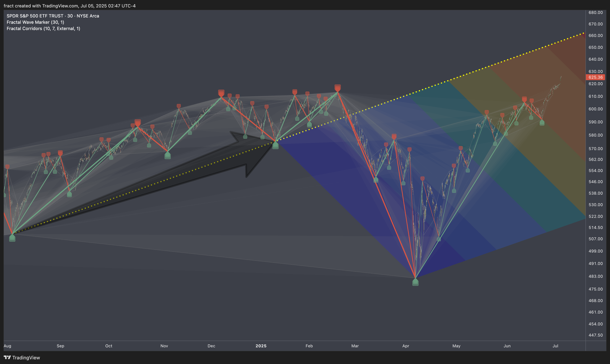
Task: Click the green low marker at April bottom
Action: pyautogui.click(x=415, y=282)
